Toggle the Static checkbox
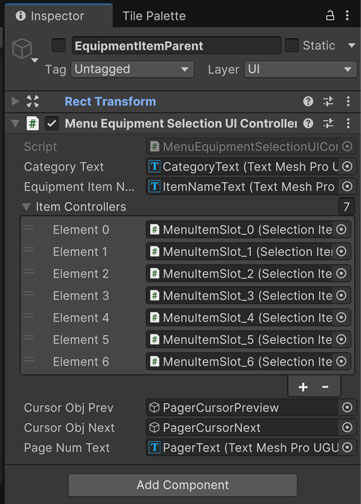361x504 pixels. click(292, 45)
